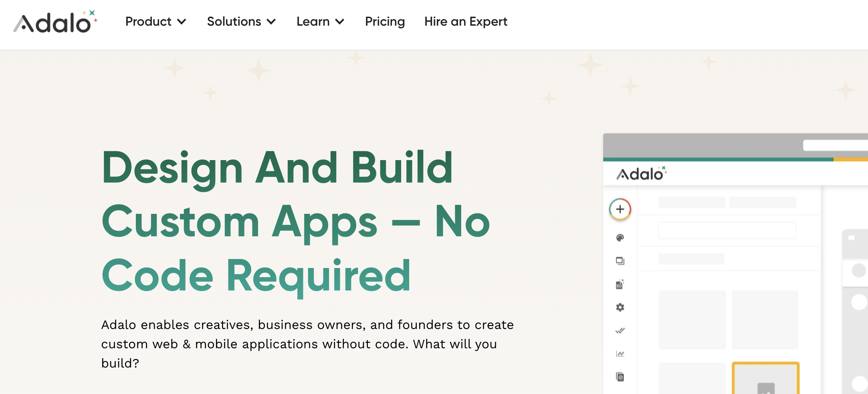This screenshot has height=394, width=868.
Task: Click the bottom copy icon in the mockup sidebar
Action: click(620, 377)
